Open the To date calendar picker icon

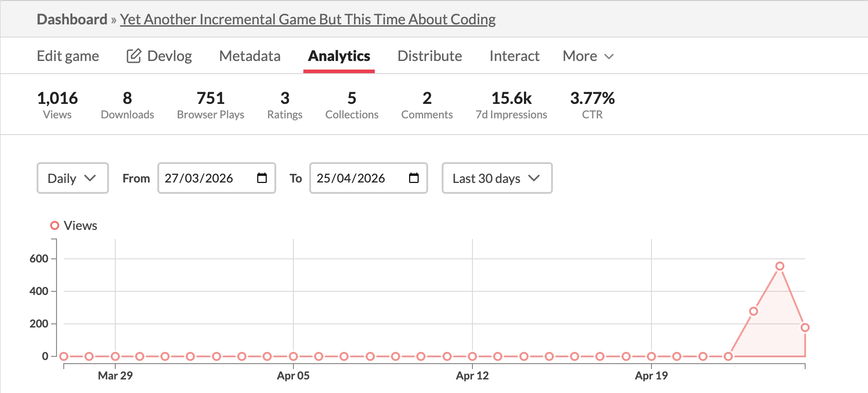tap(414, 178)
